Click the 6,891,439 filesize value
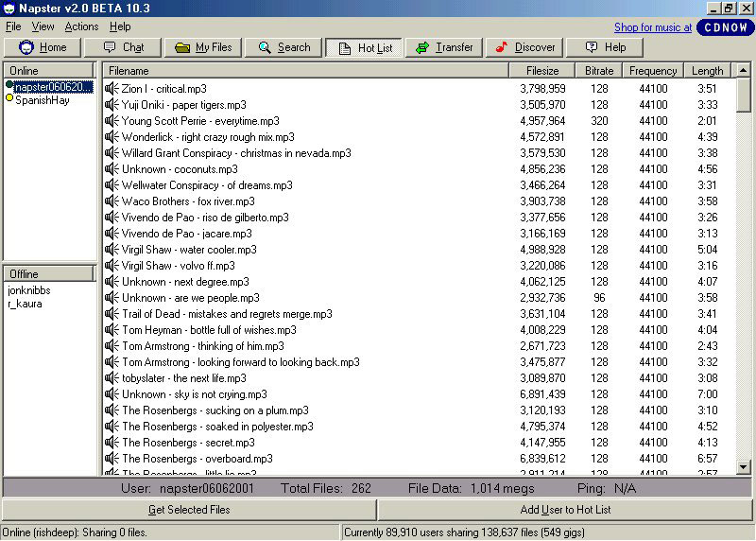The width and height of the screenshot is (756, 541). [x=542, y=394]
